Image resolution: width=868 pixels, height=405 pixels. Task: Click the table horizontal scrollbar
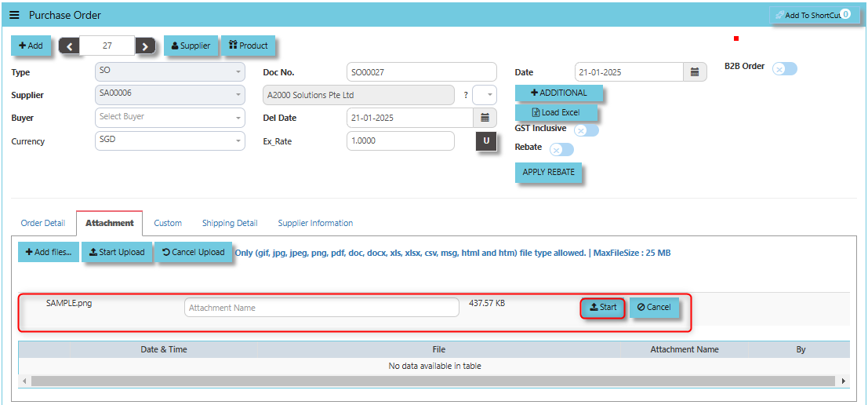coord(431,381)
